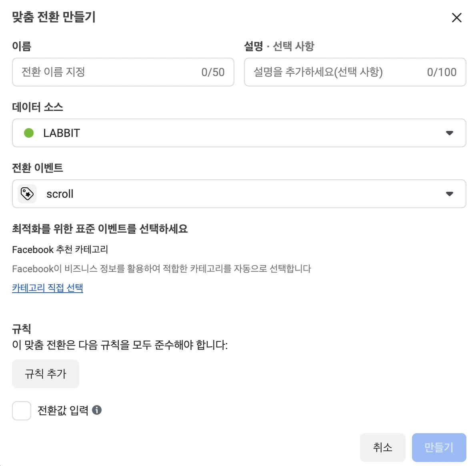476x466 pixels.
Task: Click the 만들기 button
Action: (439, 447)
